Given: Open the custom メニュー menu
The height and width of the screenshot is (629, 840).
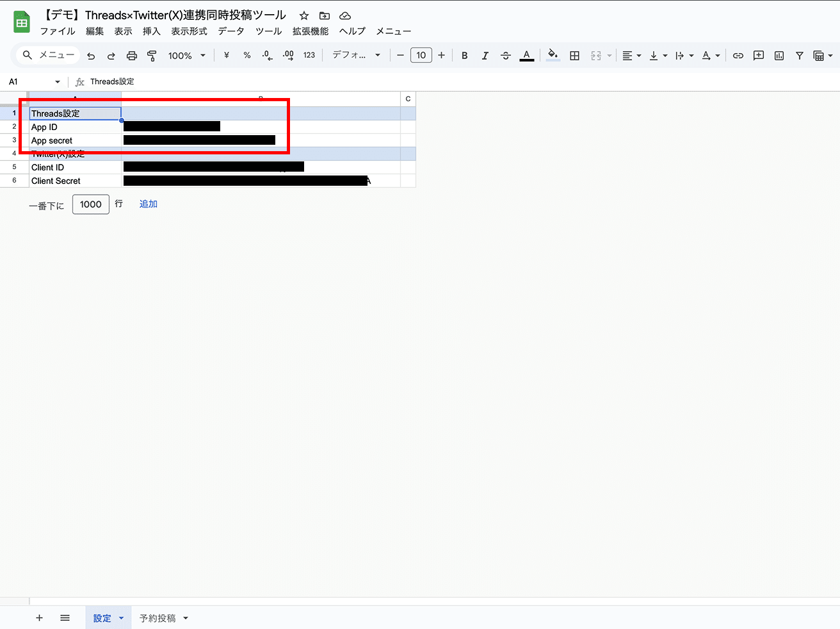Looking at the screenshot, I should pyautogui.click(x=394, y=31).
